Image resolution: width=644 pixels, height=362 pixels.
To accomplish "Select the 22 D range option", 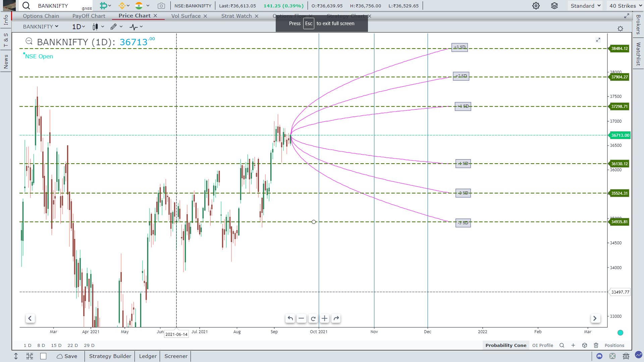I will tap(72, 346).
